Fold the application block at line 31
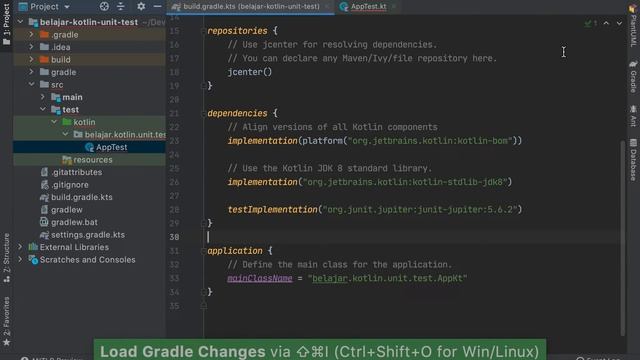Viewport: 640px width, 360px height. coord(203,251)
